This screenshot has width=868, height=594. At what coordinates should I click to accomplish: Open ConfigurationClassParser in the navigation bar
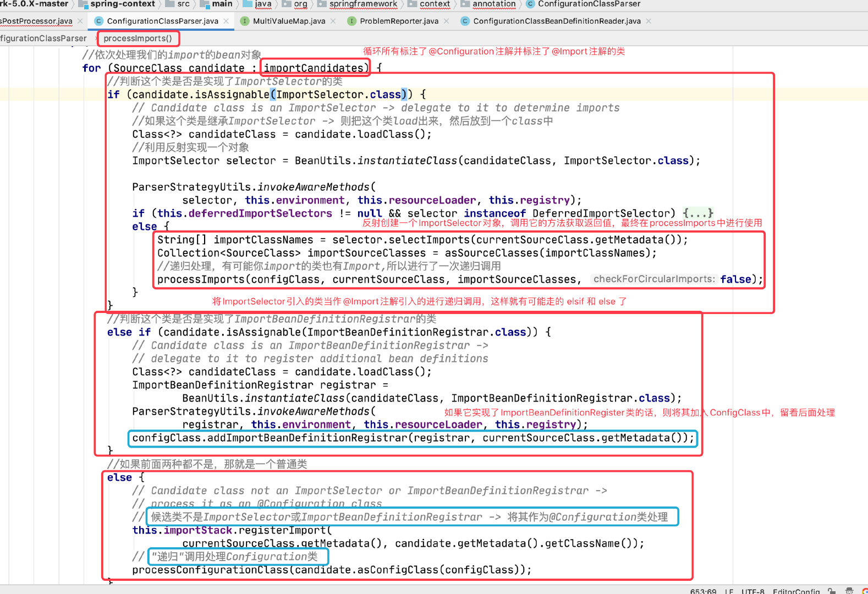tap(589, 4)
